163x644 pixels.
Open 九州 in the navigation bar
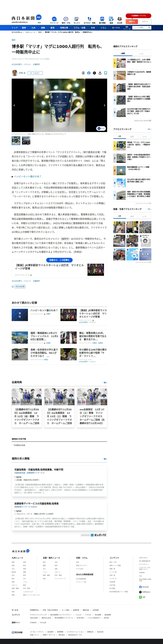33,28
